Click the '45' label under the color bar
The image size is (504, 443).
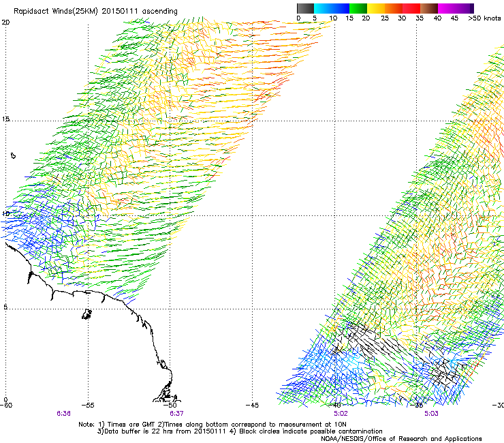click(x=454, y=18)
